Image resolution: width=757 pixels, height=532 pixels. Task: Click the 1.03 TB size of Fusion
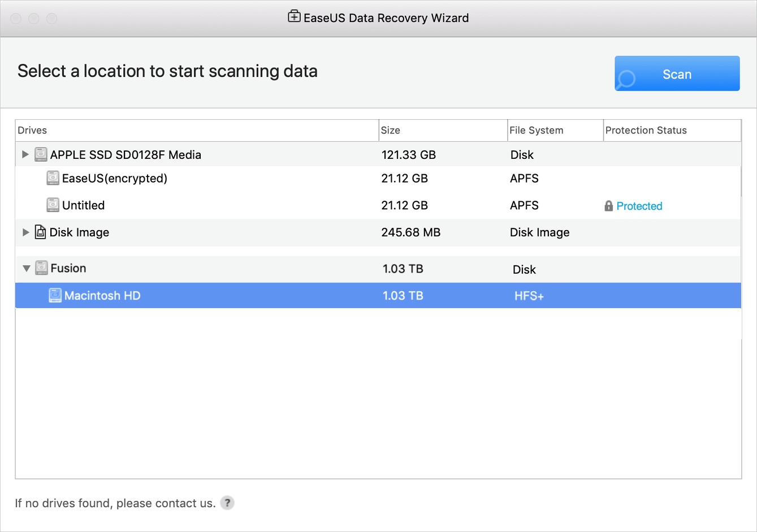(403, 269)
